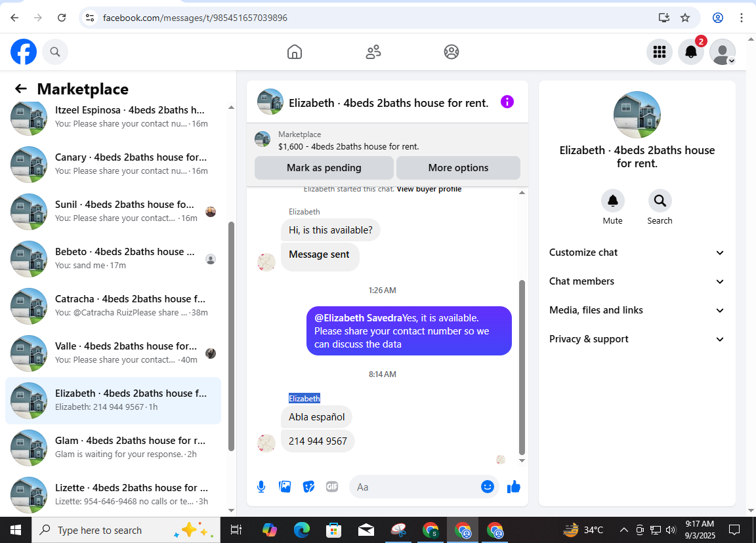Open the emoji picker in message box

point(488,487)
